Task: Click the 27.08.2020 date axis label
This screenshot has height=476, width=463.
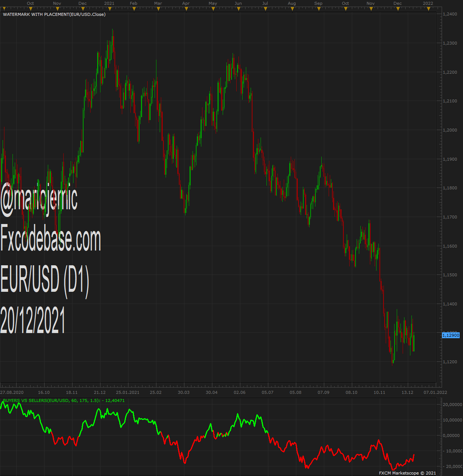Action: coord(12,392)
